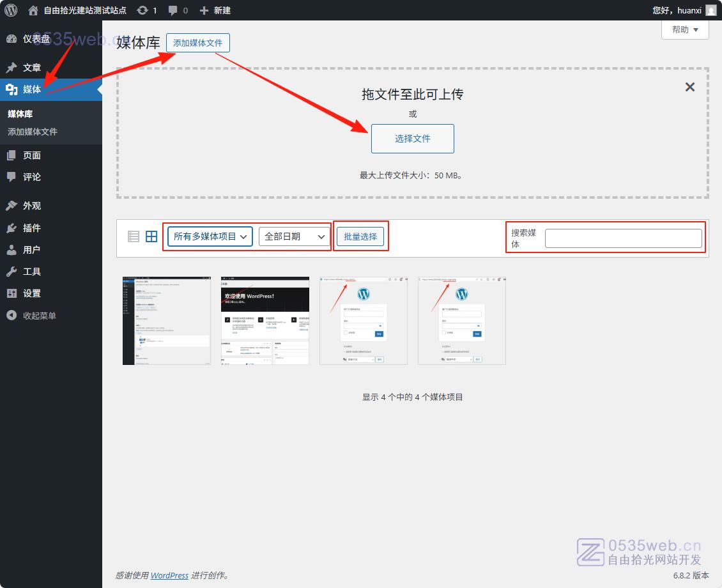
Task: Switch to list view icon
Action: click(x=134, y=236)
